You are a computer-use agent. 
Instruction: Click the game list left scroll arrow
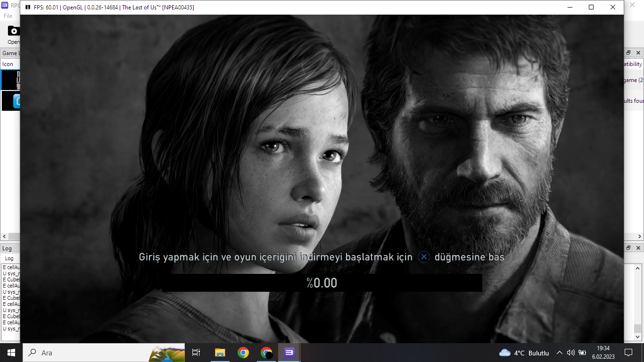pos(4,237)
